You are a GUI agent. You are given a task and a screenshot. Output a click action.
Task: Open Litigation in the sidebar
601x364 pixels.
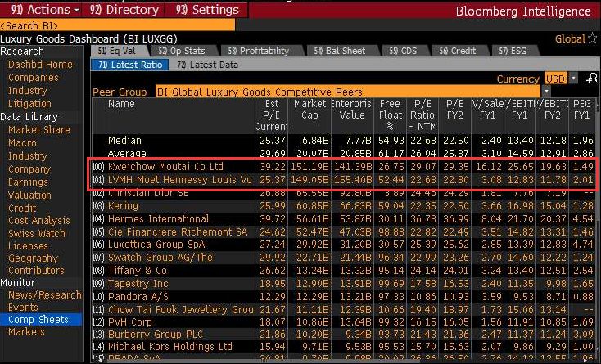click(x=29, y=103)
